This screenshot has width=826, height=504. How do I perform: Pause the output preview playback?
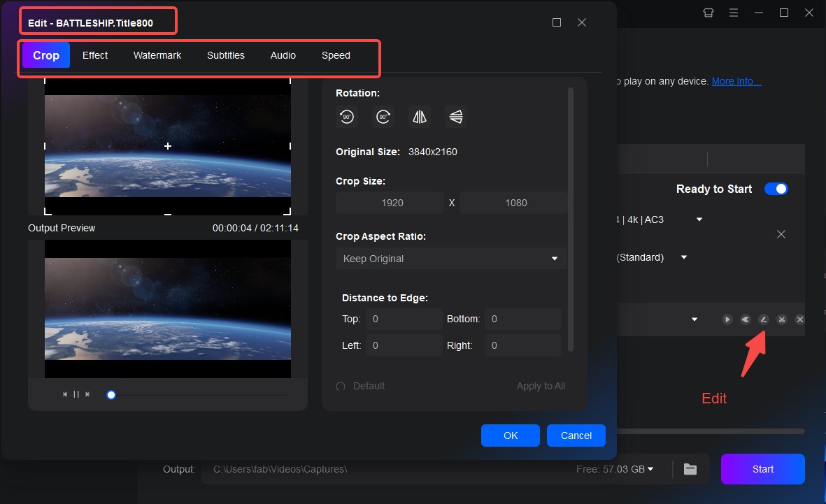(76, 394)
